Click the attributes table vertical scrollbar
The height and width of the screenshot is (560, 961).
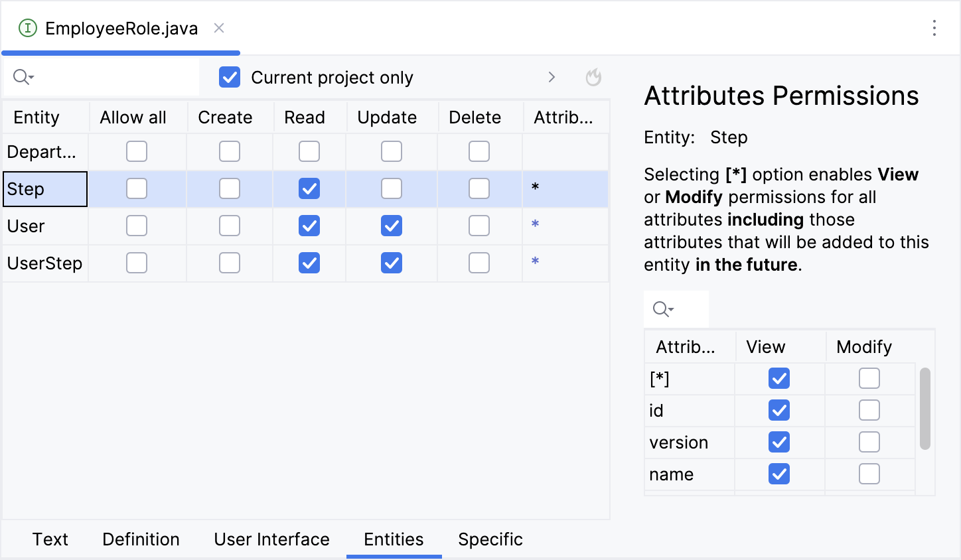[x=925, y=409]
